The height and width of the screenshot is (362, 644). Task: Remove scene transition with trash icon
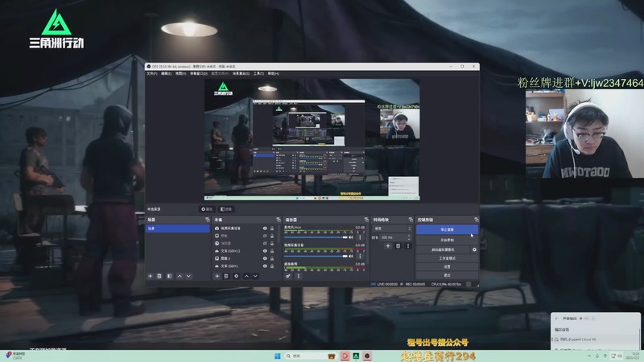(x=398, y=246)
